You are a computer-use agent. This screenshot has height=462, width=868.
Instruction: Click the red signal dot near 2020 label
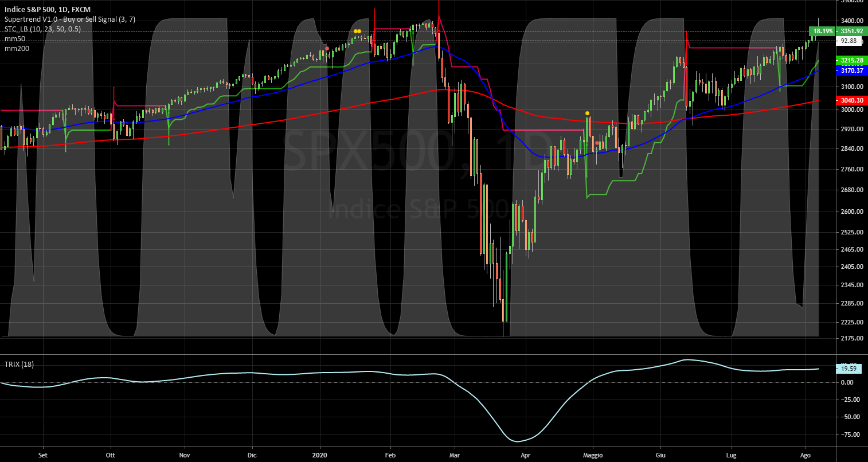pos(327,49)
